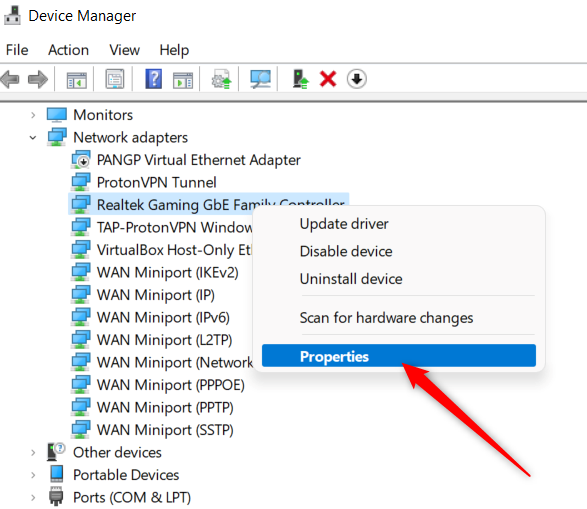
Task: Select WAN Miniport (SSTP) adapter
Action: 152,430
